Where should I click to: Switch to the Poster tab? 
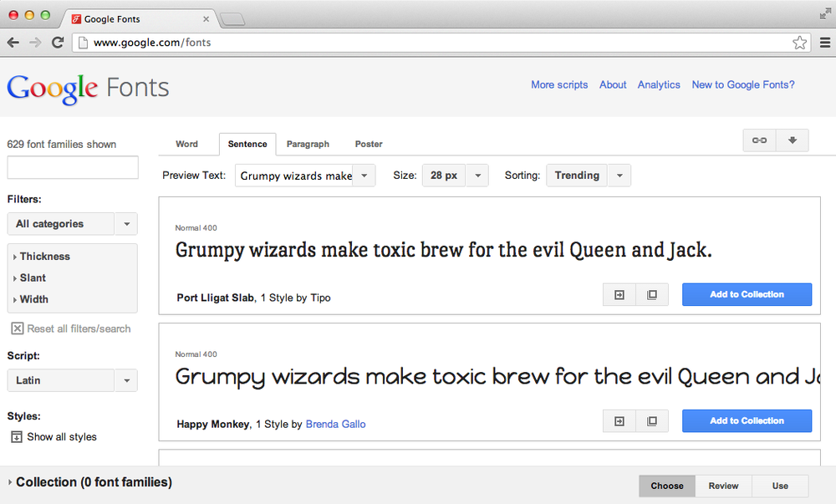click(x=368, y=144)
